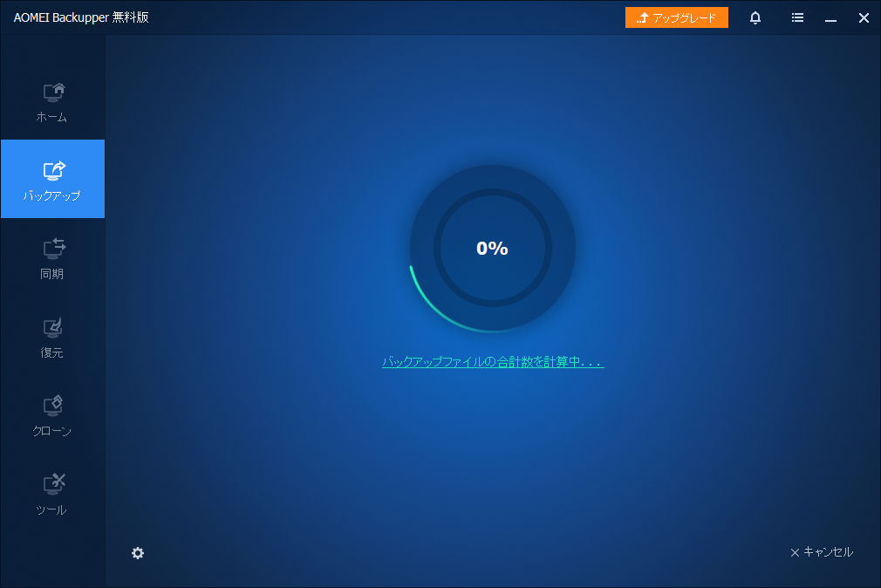Screen dimensions: 881x588
Task: Open the クローン (Clone) sidebar section
Action: point(52,416)
